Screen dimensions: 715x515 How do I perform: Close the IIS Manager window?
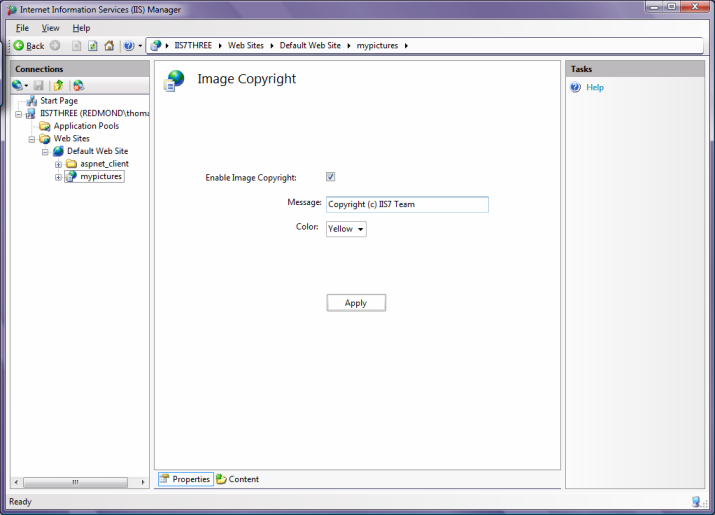pos(695,7)
